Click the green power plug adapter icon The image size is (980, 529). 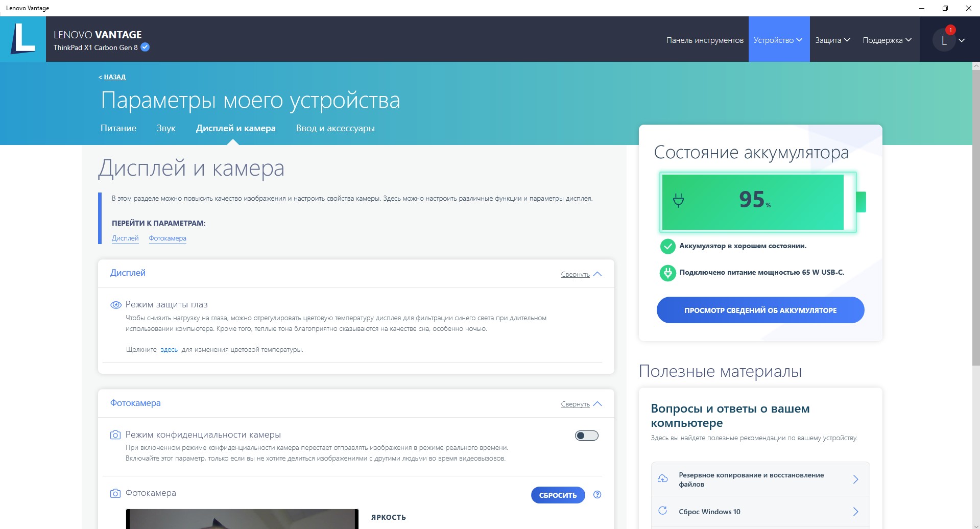click(667, 273)
